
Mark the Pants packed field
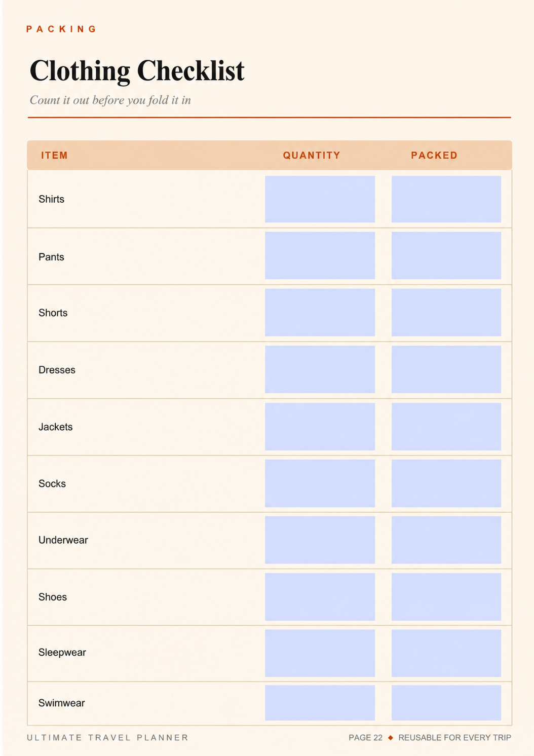click(x=446, y=255)
